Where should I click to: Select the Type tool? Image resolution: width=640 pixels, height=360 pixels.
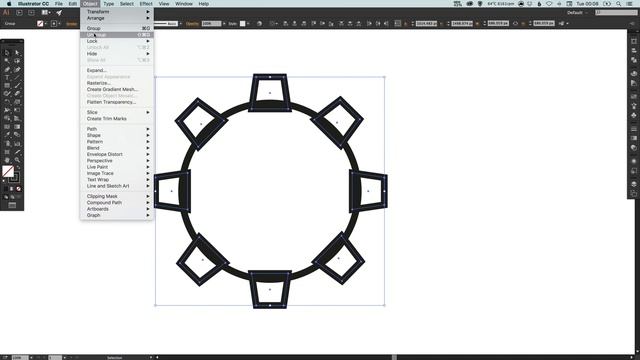[7, 78]
